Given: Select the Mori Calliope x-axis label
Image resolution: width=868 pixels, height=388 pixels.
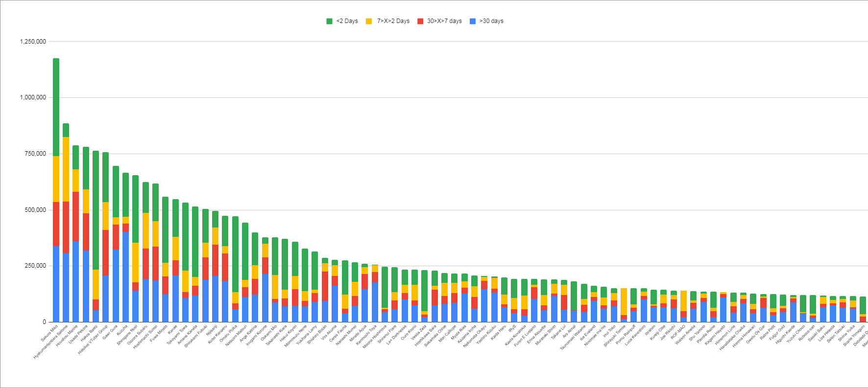Looking at the screenshot, I should [447, 334].
